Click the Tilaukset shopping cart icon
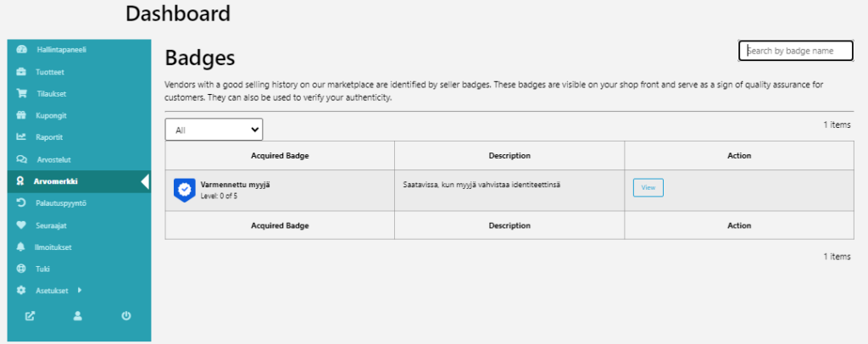868x344 pixels. [x=21, y=93]
